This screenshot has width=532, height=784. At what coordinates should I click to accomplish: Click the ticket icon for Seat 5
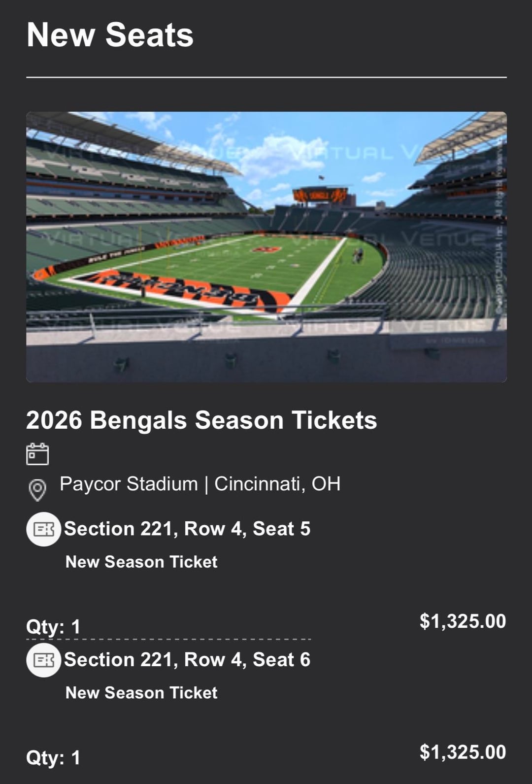click(44, 529)
